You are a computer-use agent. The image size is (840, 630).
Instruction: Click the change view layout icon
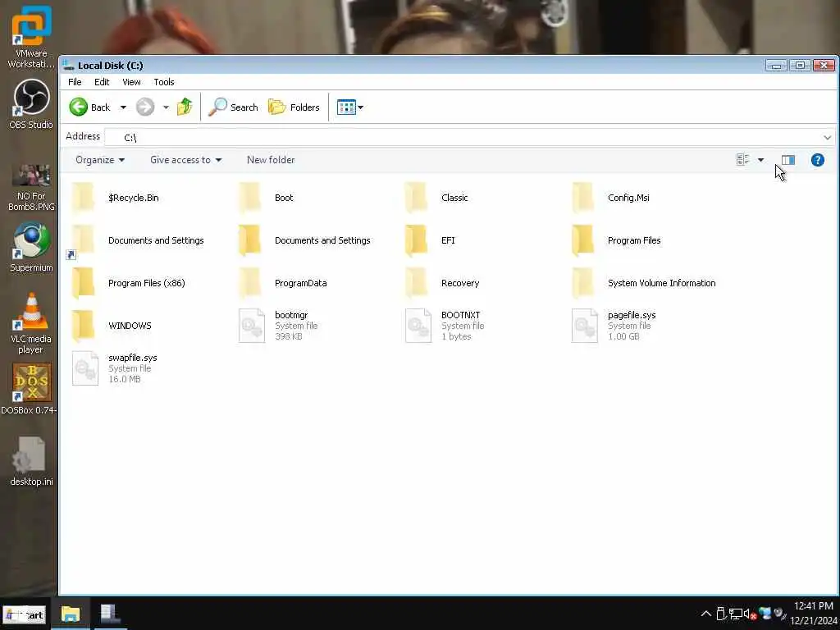coord(742,160)
